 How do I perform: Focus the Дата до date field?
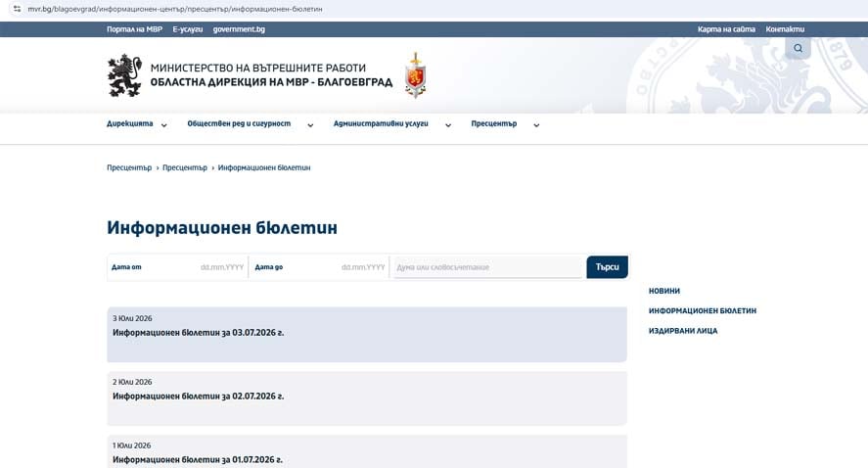[319, 267]
